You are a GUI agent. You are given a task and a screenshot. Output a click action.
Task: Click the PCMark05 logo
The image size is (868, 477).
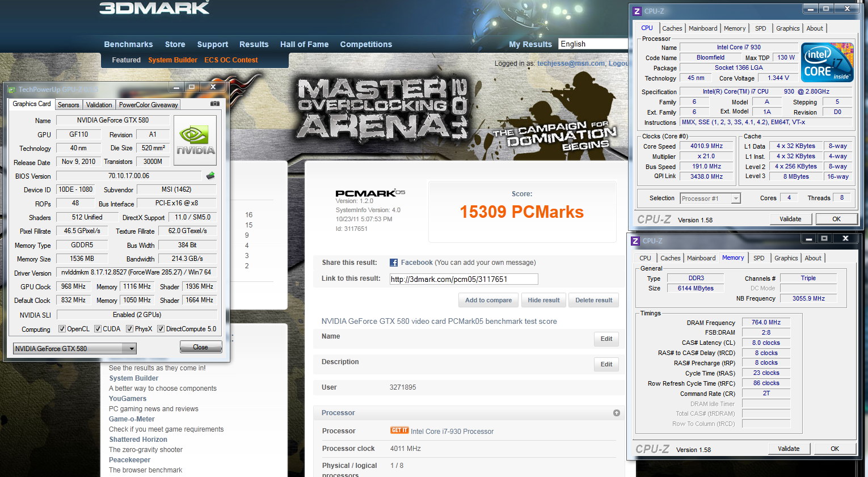coord(370,193)
